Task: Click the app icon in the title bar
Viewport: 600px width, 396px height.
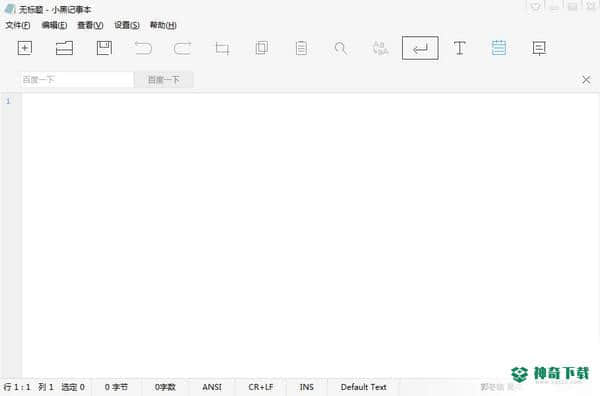Action: [x=10, y=8]
